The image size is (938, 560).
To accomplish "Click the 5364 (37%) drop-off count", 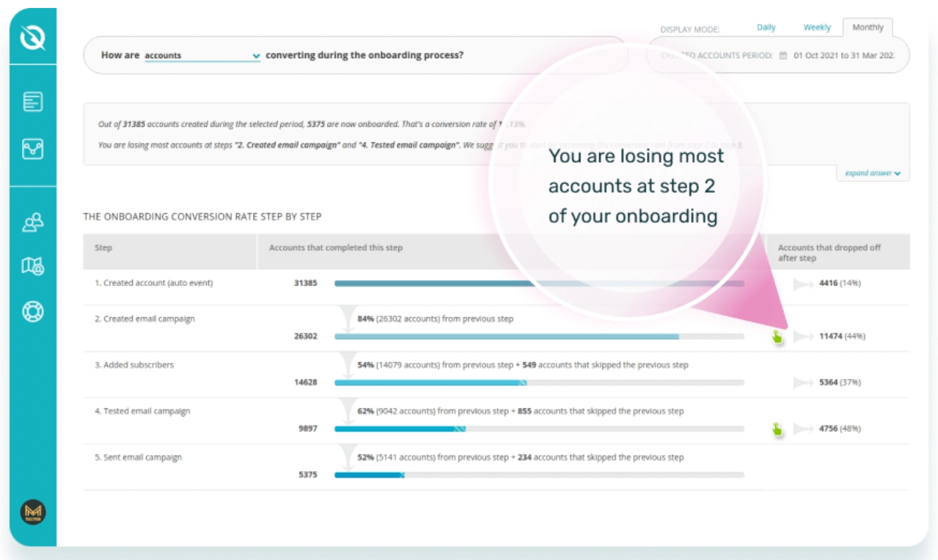I will 839,383.
